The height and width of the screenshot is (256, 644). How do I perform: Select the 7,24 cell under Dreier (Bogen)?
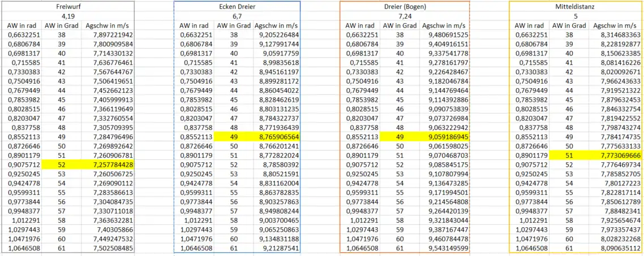[404, 16]
